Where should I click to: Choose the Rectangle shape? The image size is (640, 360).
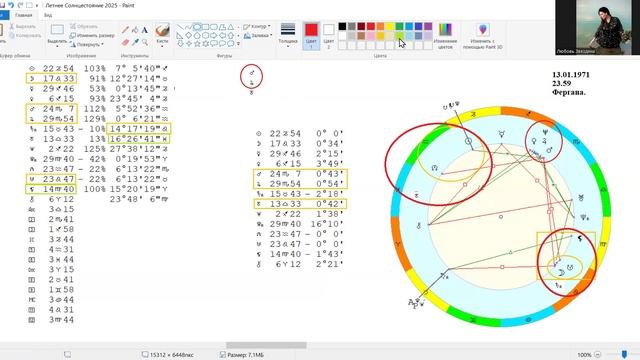[206, 27]
